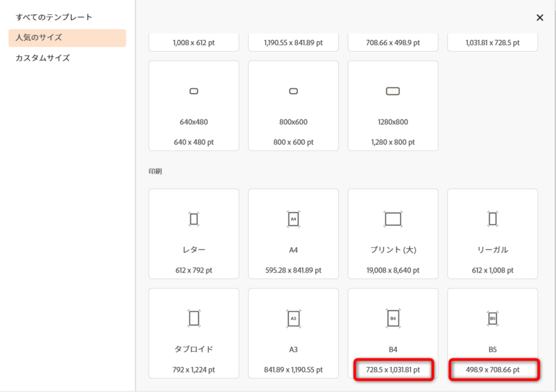Click the 640x480 screen preset icon
This screenshot has width=556, height=392.
click(x=193, y=91)
